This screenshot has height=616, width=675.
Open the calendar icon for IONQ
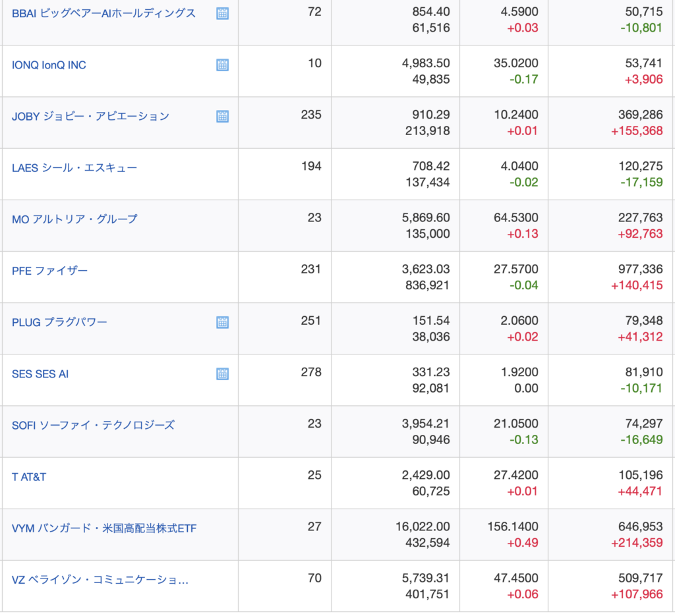point(223,65)
